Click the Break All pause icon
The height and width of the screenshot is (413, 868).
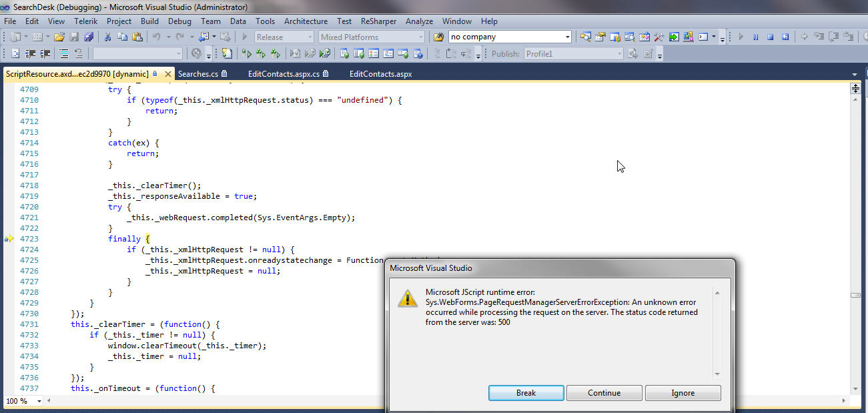click(x=755, y=37)
